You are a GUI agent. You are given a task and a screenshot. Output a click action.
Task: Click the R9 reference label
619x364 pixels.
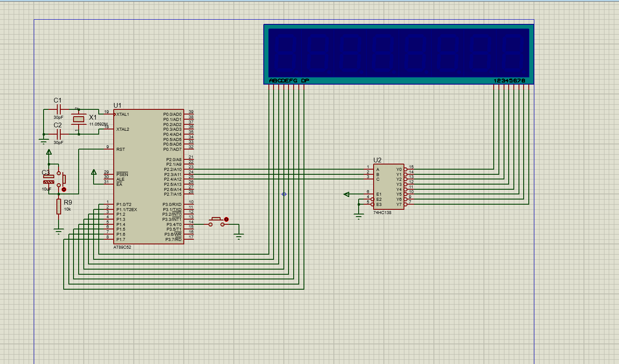click(68, 203)
